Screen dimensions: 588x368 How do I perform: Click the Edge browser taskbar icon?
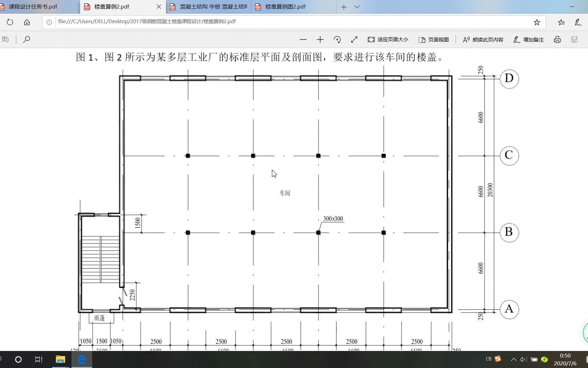point(82,359)
